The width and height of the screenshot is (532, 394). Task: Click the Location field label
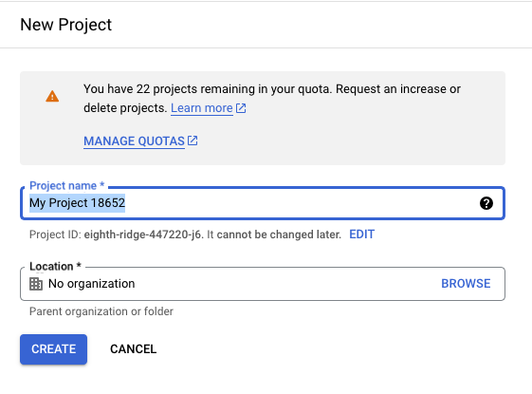pyautogui.click(x=55, y=266)
